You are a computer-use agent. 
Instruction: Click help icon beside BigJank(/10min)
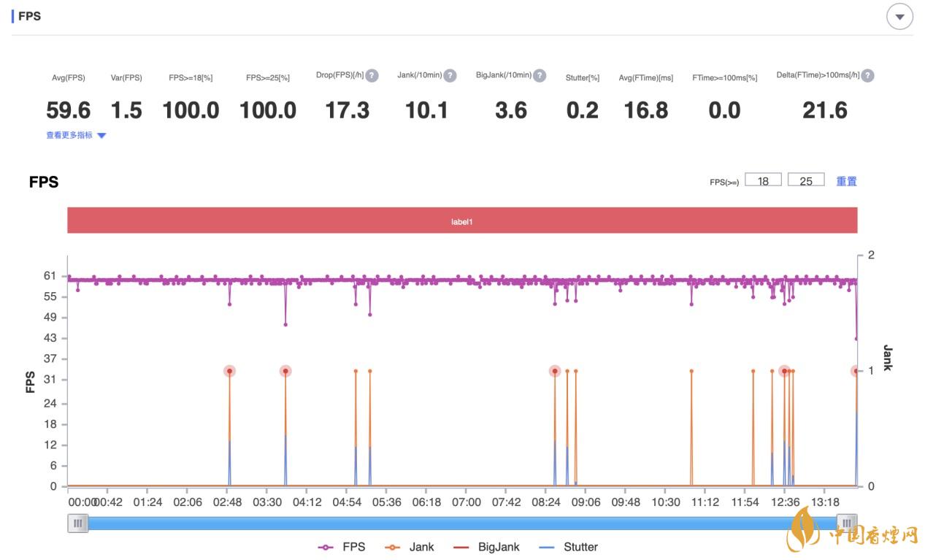pos(539,75)
